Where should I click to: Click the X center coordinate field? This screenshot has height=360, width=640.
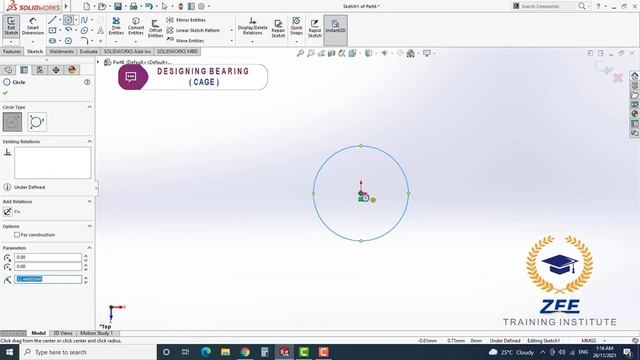point(48,257)
